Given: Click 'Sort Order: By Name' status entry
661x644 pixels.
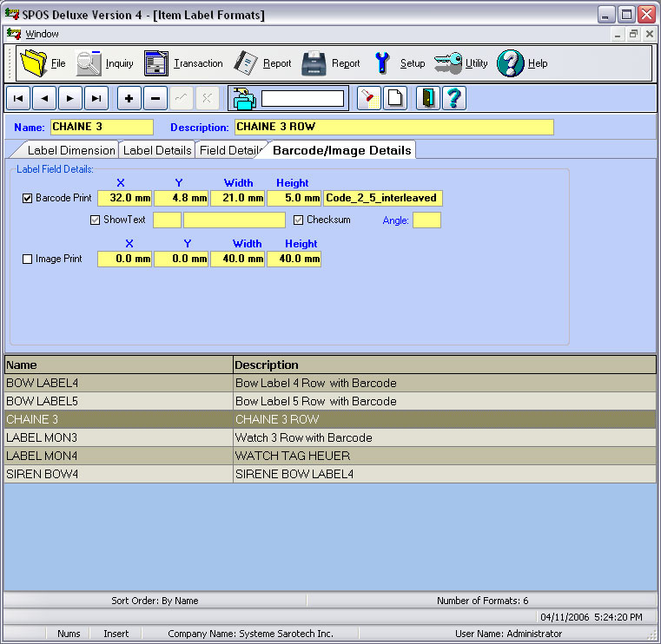Looking at the screenshot, I should [x=155, y=601].
